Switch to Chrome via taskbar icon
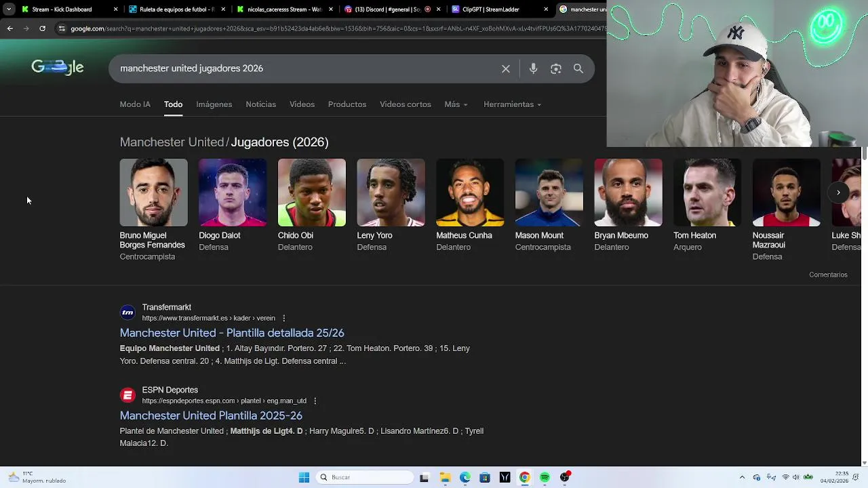868x488 pixels. (525, 477)
